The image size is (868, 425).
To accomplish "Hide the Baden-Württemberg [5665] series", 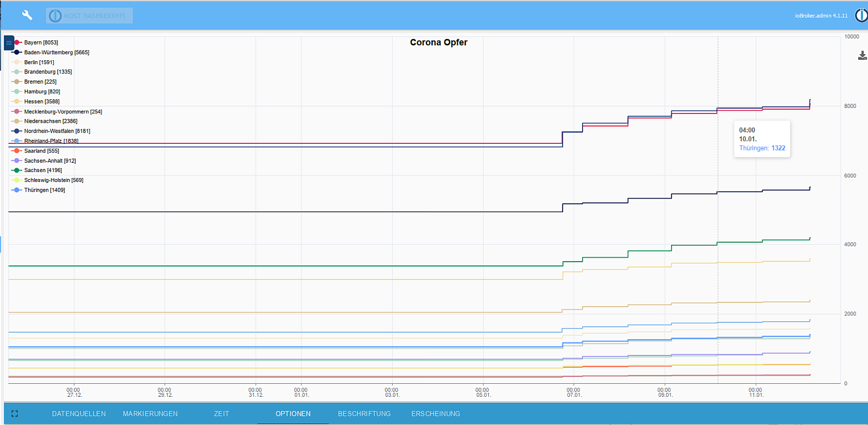I will coord(50,53).
